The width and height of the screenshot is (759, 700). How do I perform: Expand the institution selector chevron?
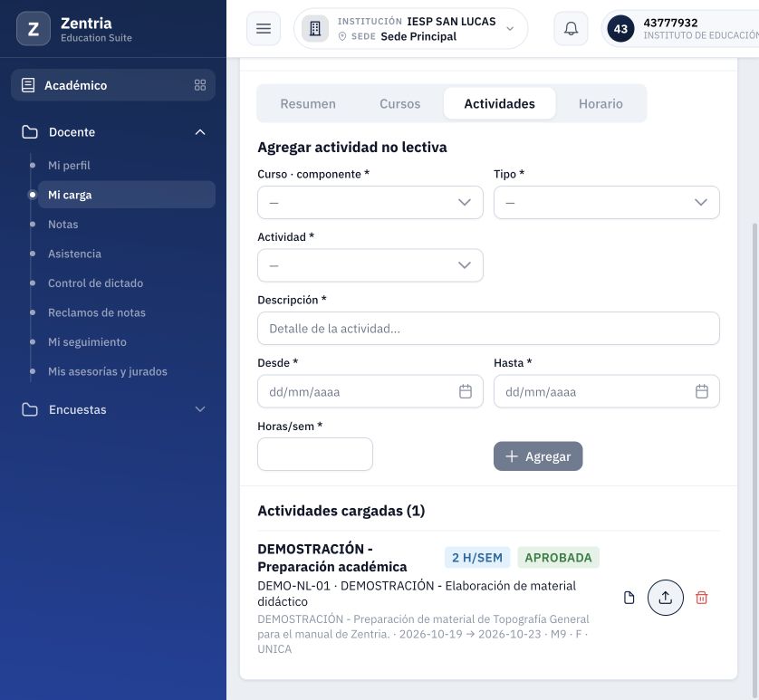pos(510,29)
